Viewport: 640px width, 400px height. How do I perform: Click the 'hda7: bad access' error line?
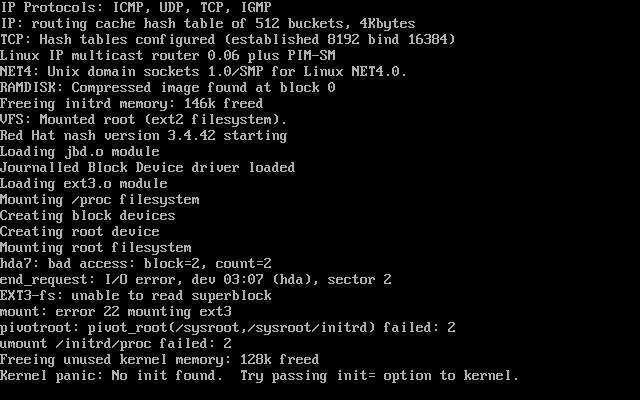click(136, 264)
